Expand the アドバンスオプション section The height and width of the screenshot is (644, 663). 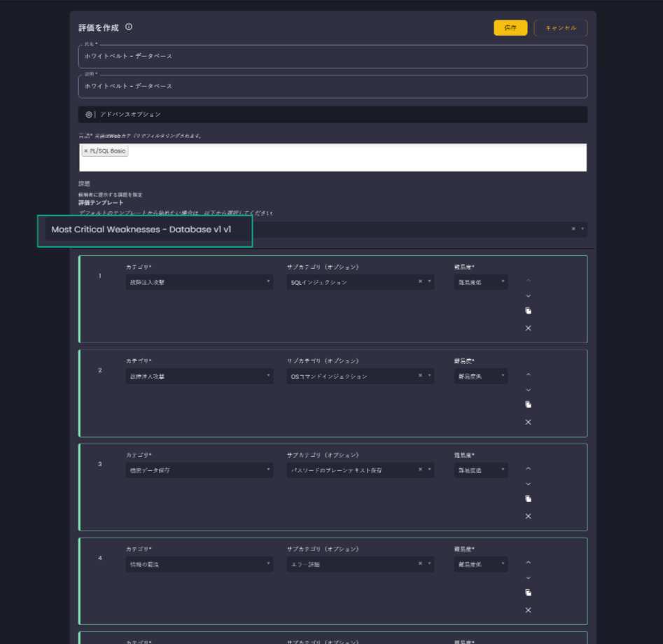pos(333,115)
